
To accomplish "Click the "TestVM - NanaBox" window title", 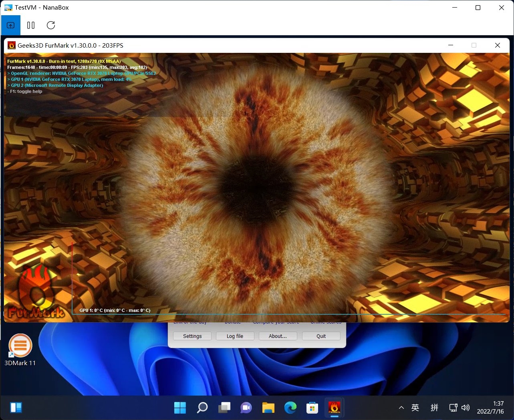I will [x=42, y=8].
